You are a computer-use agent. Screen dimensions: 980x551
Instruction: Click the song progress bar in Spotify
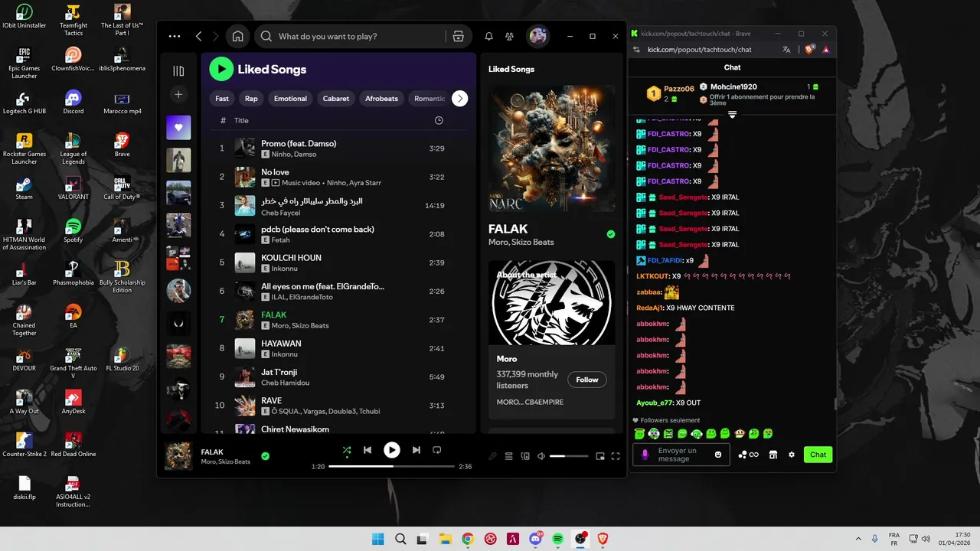[x=391, y=466]
